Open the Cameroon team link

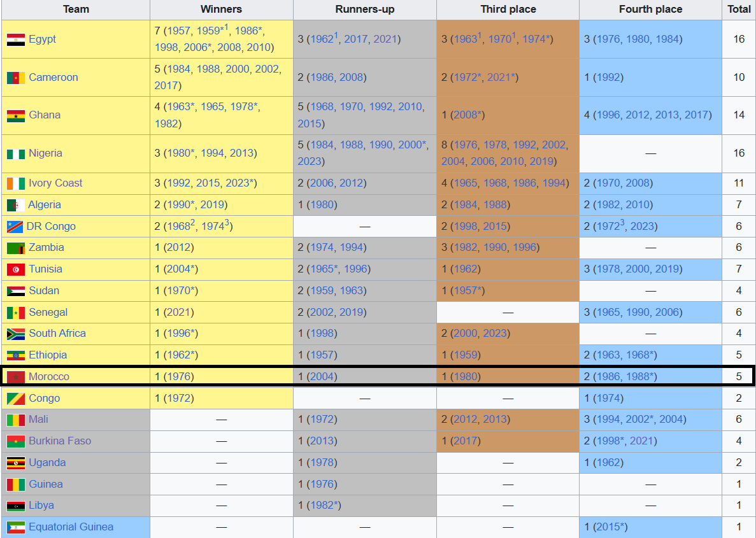point(53,77)
